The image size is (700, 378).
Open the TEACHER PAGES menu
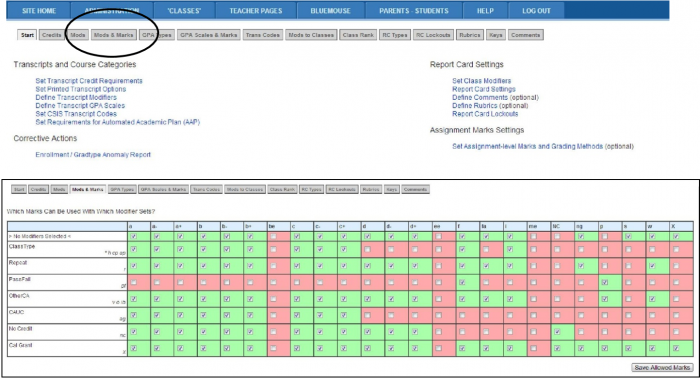(256, 11)
